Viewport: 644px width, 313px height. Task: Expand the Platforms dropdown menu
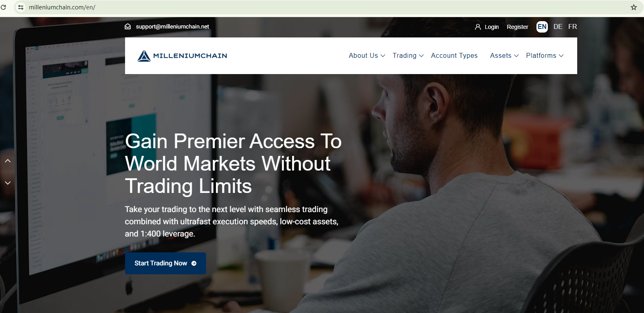click(545, 56)
